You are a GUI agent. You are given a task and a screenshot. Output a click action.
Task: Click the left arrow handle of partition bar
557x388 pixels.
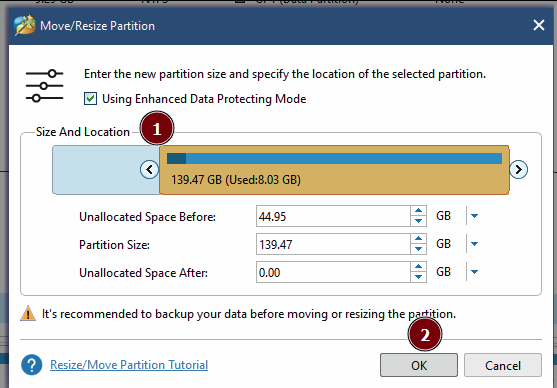[149, 169]
